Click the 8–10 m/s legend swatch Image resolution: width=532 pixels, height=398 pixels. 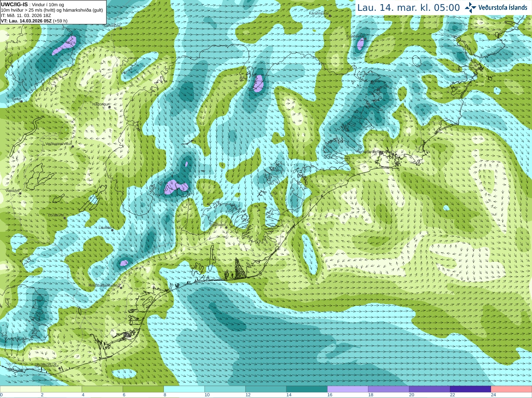coord(184,389)
